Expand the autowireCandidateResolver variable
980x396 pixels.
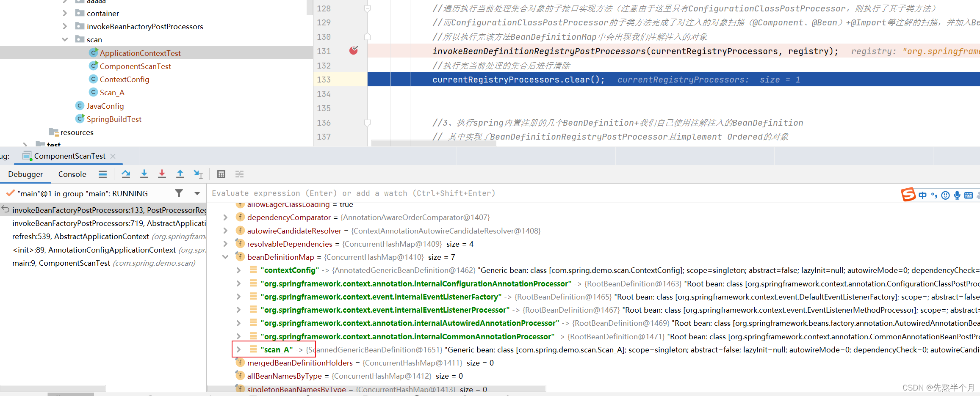[225, 231]
